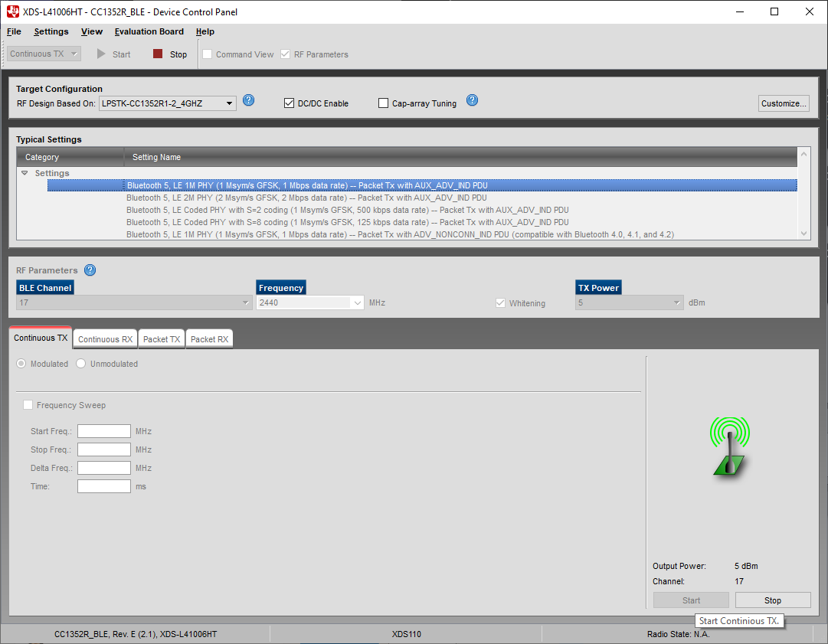Toggle the Whitening checkbox
This screenshot has height=644, width=828.
[x=501, y=303]
